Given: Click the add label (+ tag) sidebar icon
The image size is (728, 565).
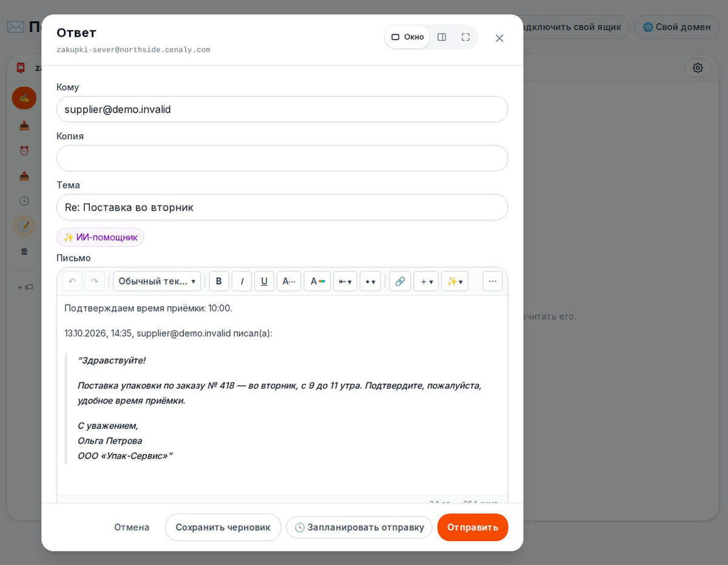Looking at the screenshot, I should pyautogui.click(x=25, y=286).
